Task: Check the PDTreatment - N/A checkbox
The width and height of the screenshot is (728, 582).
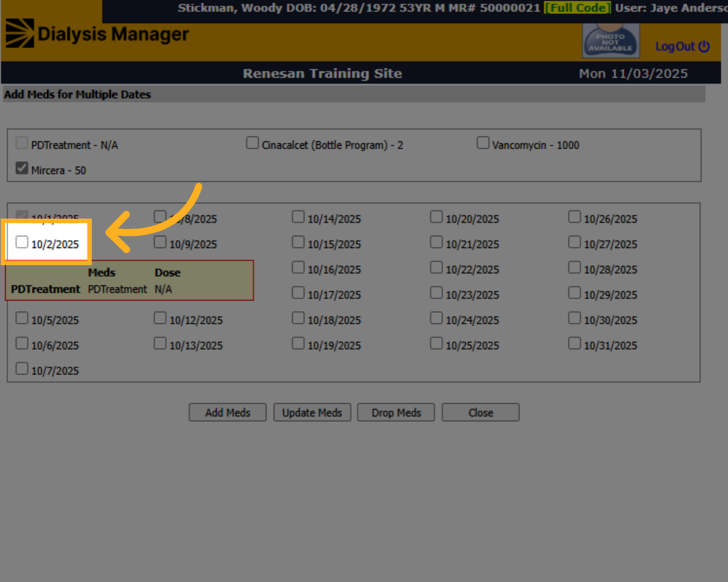Action: [22, 143]
